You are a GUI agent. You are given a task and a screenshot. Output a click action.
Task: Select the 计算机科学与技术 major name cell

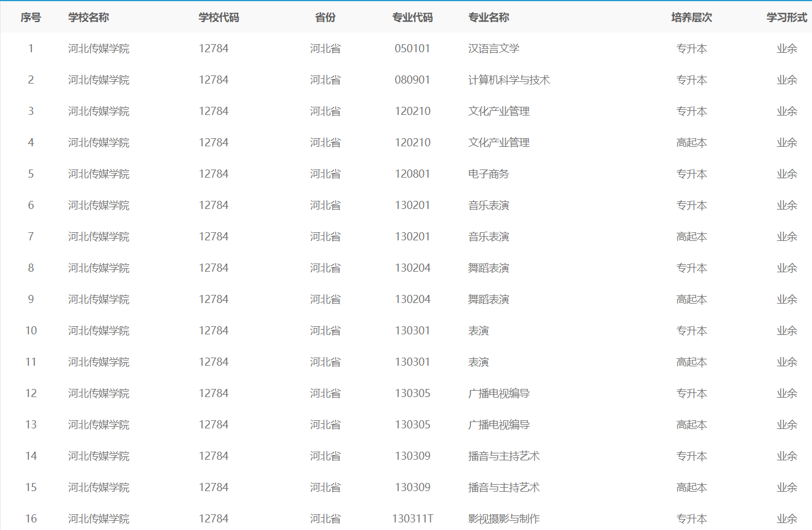[x=509, y=80]
